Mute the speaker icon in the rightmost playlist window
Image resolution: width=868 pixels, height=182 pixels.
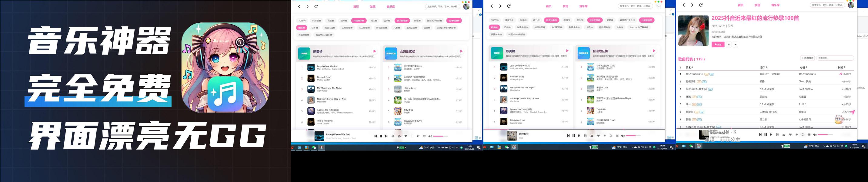(815, 135)
